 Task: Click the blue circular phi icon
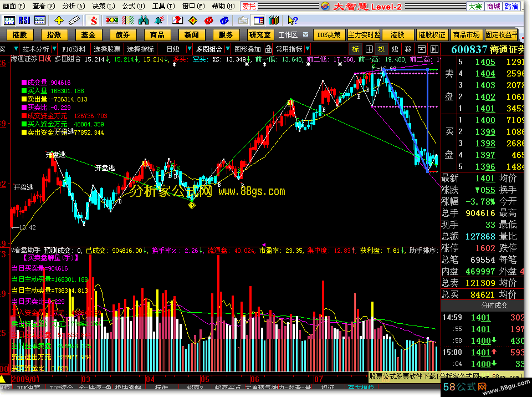point(224,21)
